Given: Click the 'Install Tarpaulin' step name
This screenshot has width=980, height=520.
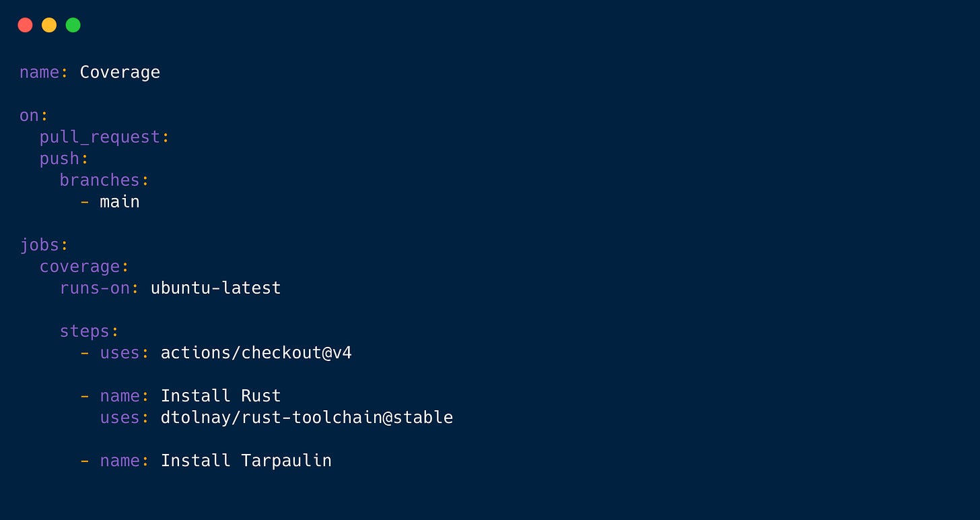Looking at the screenshot, I should point(246,461).
